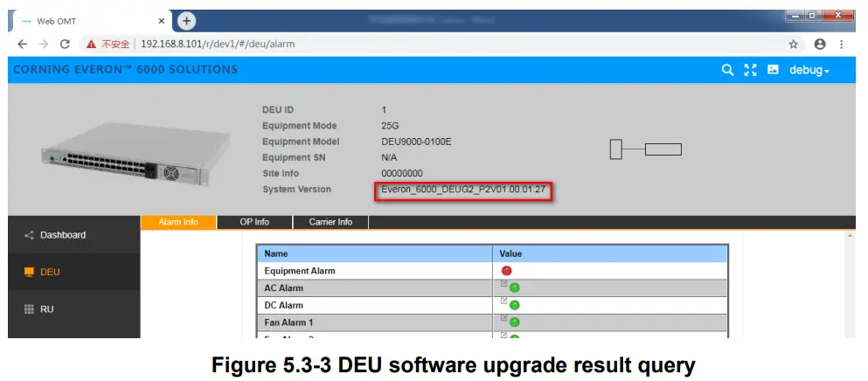Viewport: 868px width, 381px height.
Task: Bookmark this page with the star icon
Action: (x=794, y=45)
